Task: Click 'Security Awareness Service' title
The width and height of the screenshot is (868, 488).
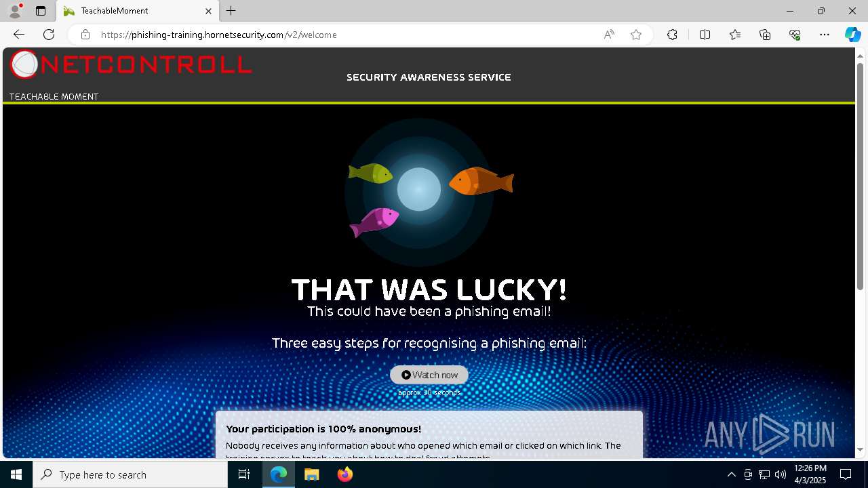Action: point(429,77)
